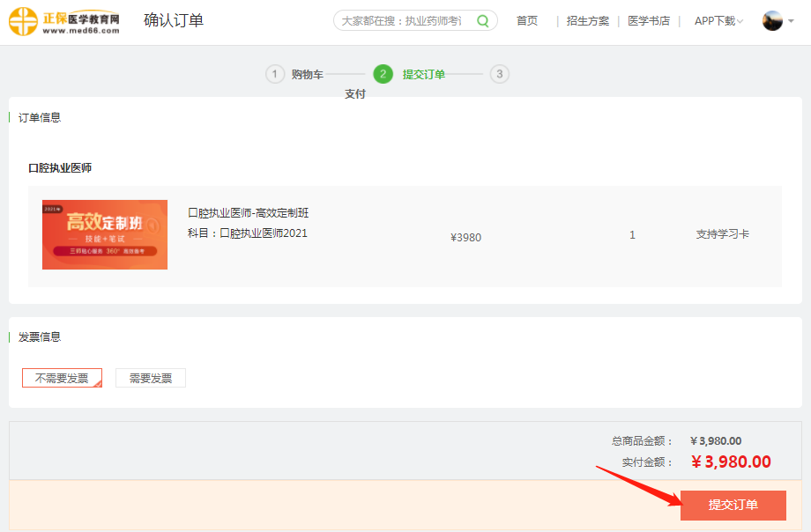Click the 提交订单 submit button
The height and width of the screenshot is (532, 811).
pos(733,505)
